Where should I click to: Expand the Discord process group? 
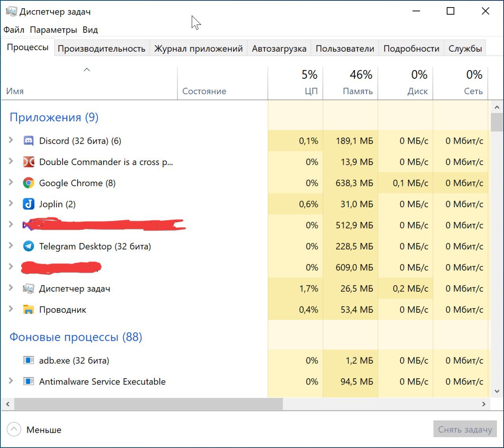[x=11, y=140]
